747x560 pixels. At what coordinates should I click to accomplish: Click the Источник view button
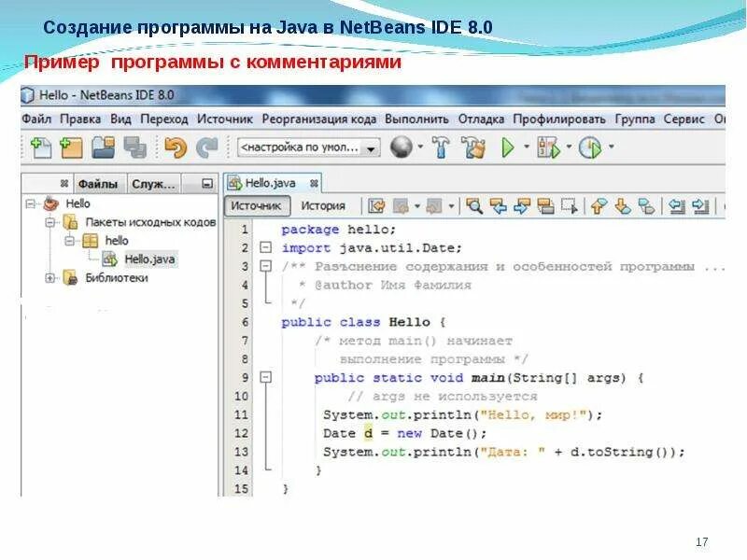pyautogui.click(x=257, y=205)
